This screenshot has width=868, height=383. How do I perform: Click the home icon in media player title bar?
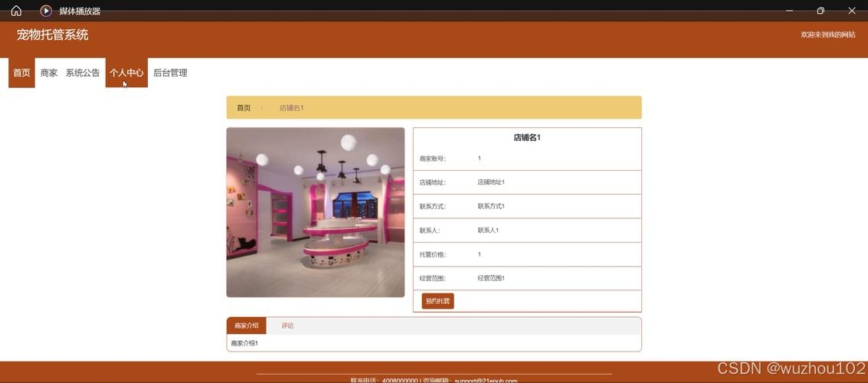[16, 11]
